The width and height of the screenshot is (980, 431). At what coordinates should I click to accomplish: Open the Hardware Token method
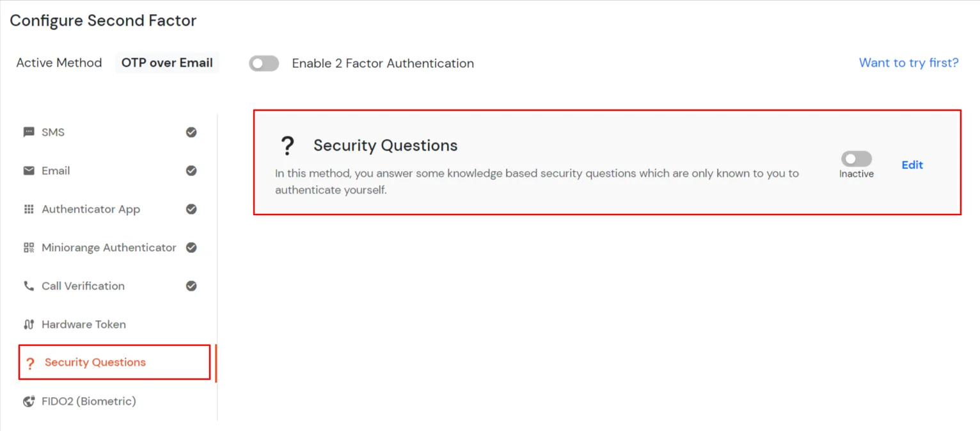83,324
